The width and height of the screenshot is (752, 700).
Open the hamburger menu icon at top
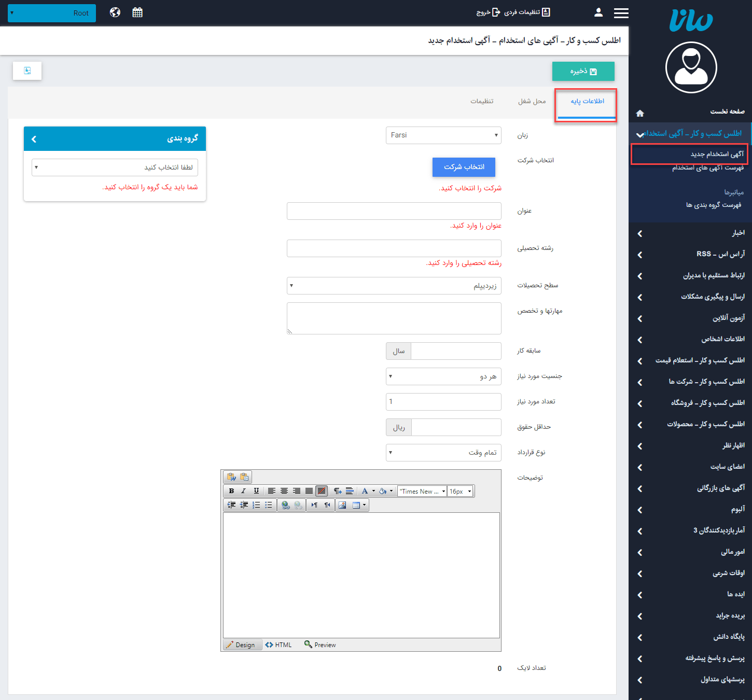pos(621,12)
